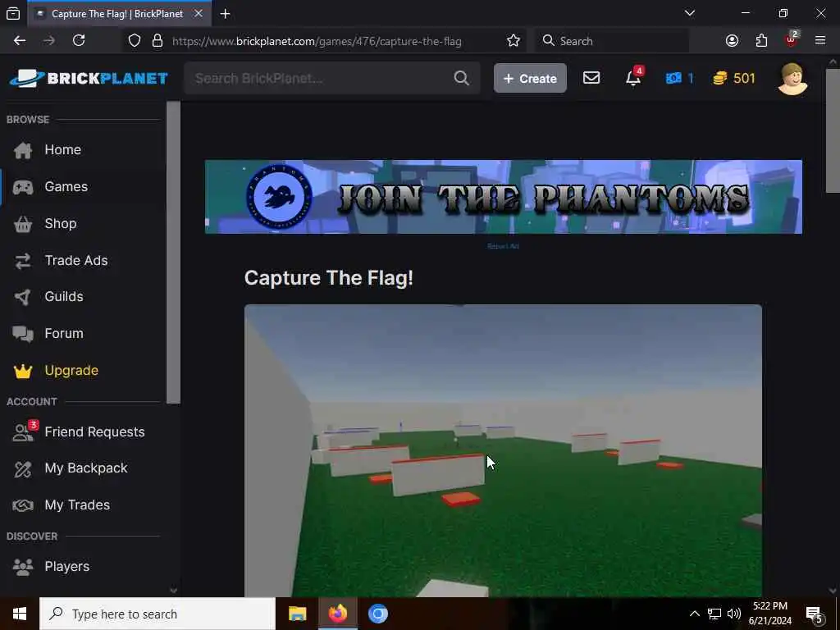Click the Guilds megaphone icon
Screen dimensions: 840x630
pos(23,297)
